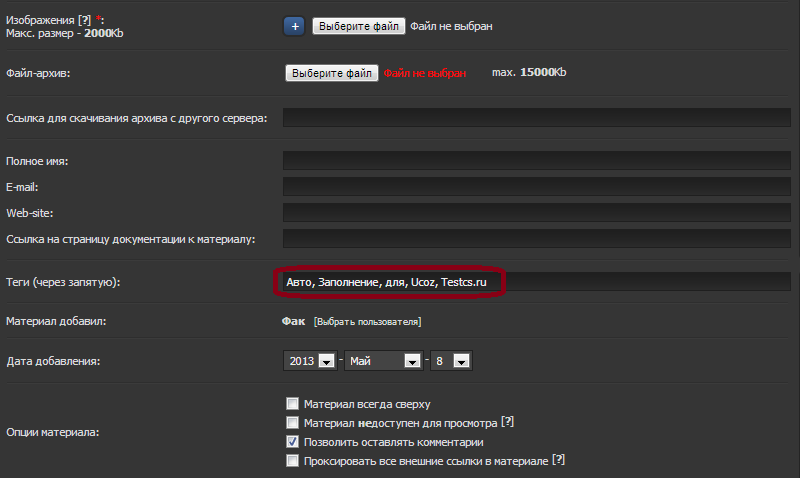800x478 pixels.
Task: Enable Проксировать все внешние ссылки checkbox
Action: click(292, 461)
